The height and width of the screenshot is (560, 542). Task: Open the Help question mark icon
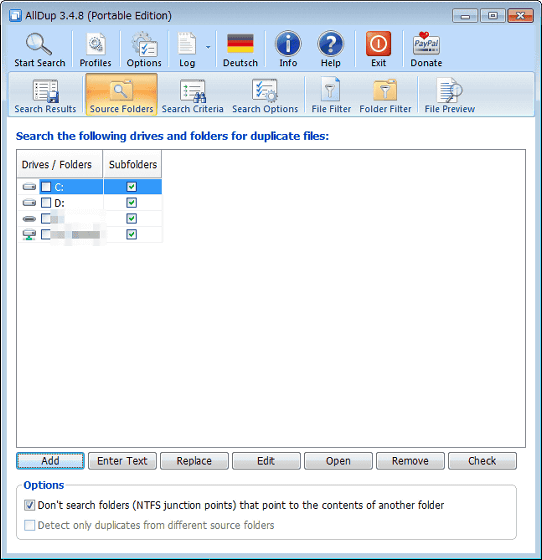(331, 44)
